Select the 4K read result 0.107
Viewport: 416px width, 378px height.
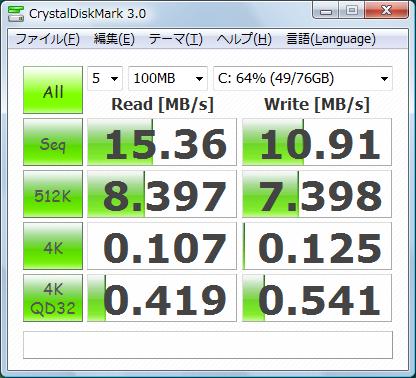pos(162,246)
